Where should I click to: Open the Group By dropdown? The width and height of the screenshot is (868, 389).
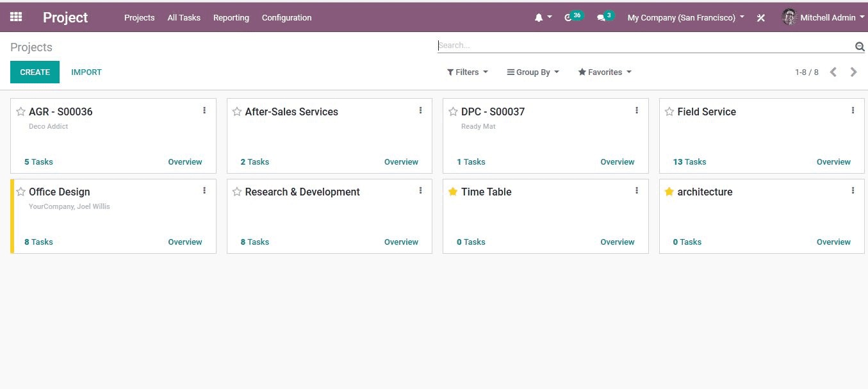click(533, 72)
